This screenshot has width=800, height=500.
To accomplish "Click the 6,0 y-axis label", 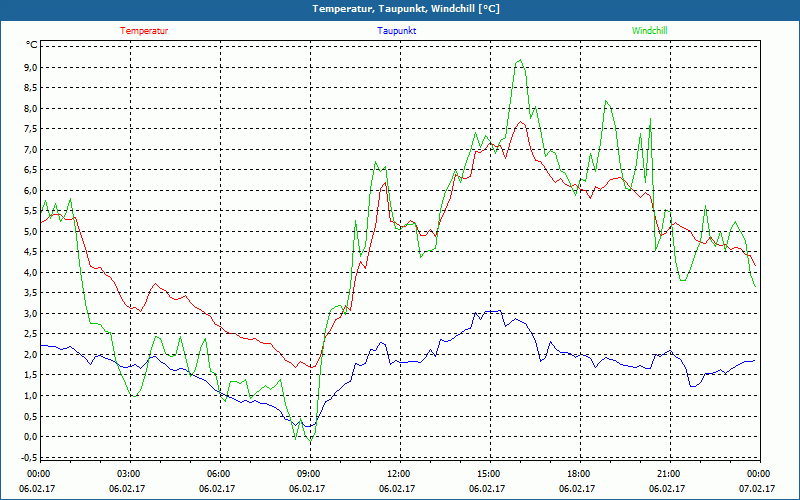I will click(32, 190).
